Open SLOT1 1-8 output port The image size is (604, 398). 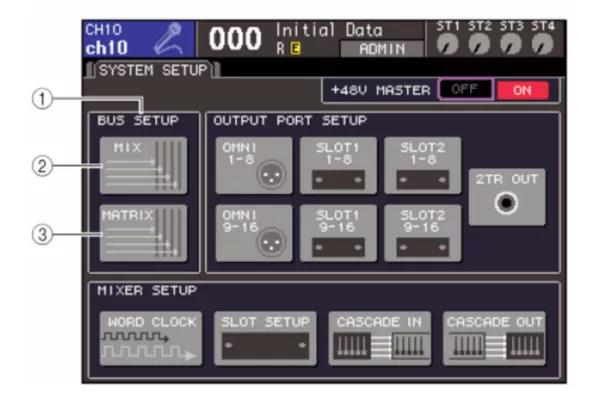tap(338, 165)
